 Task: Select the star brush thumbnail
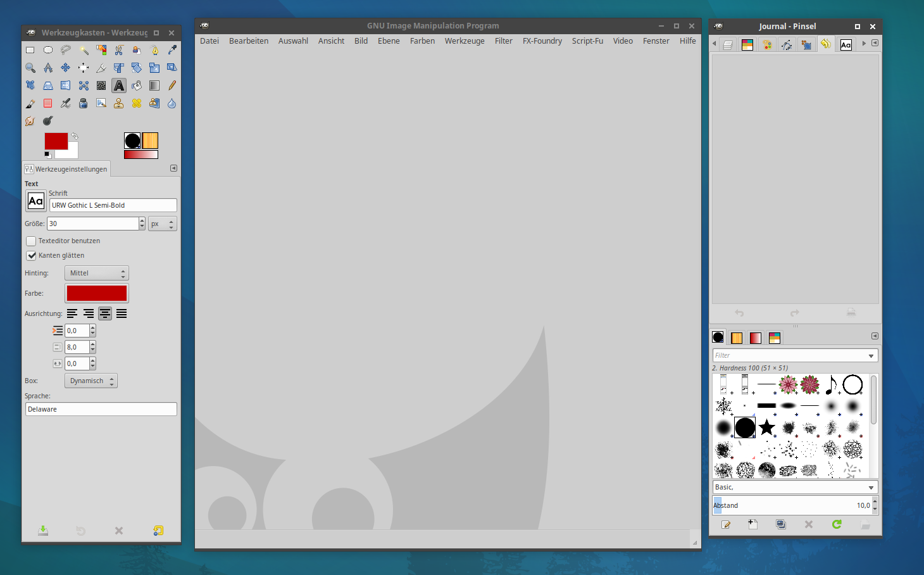tap(766, 427)
